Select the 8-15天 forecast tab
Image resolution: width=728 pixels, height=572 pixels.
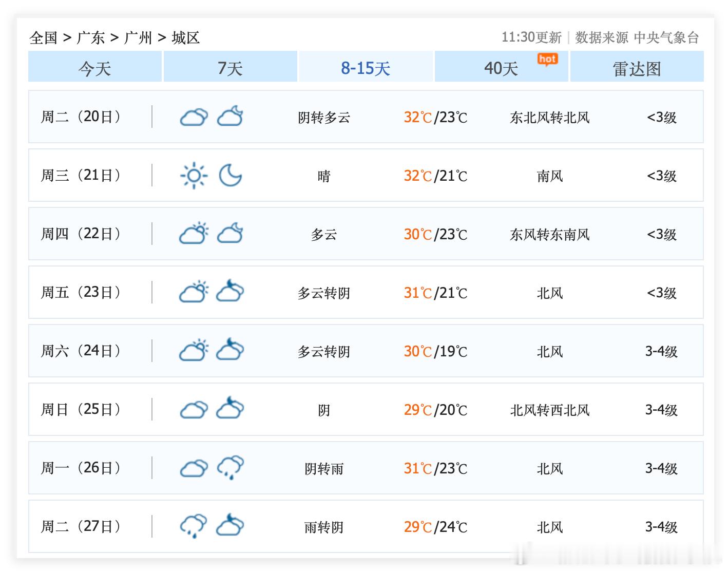[366, 67]
